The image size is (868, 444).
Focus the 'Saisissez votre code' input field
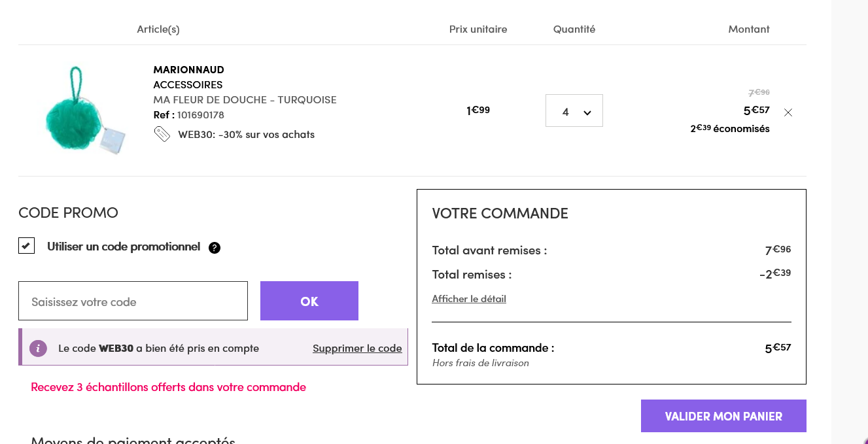point(133,301)
